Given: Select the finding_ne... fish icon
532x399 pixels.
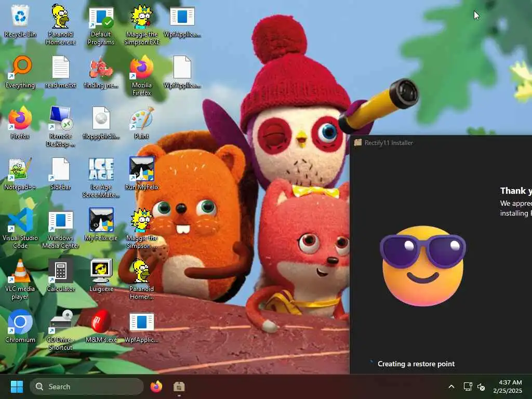Looking at the screenshot, I should 101,72.
